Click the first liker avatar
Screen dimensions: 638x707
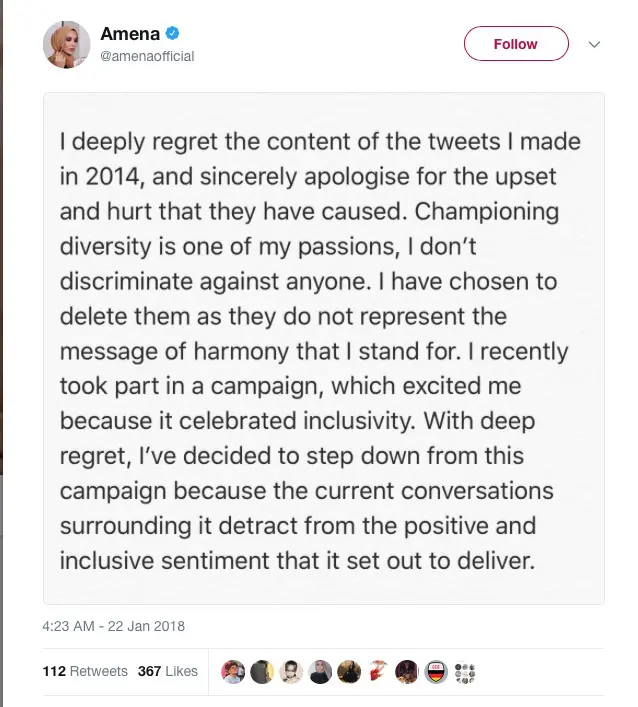pos(232,671)
